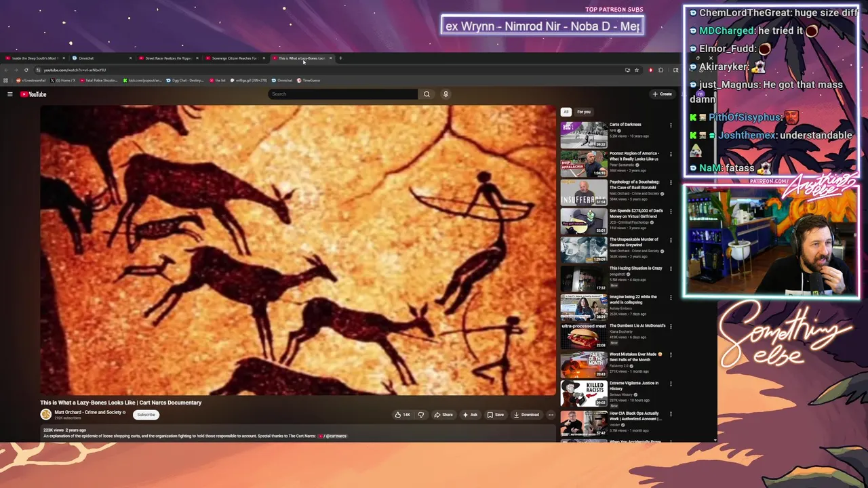Open options menu for Poorest Region of America
Image resolution: width=868 pixels, height=488 pixels.
coord(671,154)
